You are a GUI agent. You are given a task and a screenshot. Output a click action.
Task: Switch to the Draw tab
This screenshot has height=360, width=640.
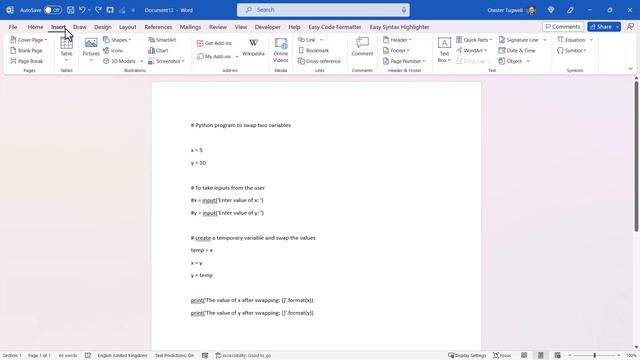pos(80,27)
